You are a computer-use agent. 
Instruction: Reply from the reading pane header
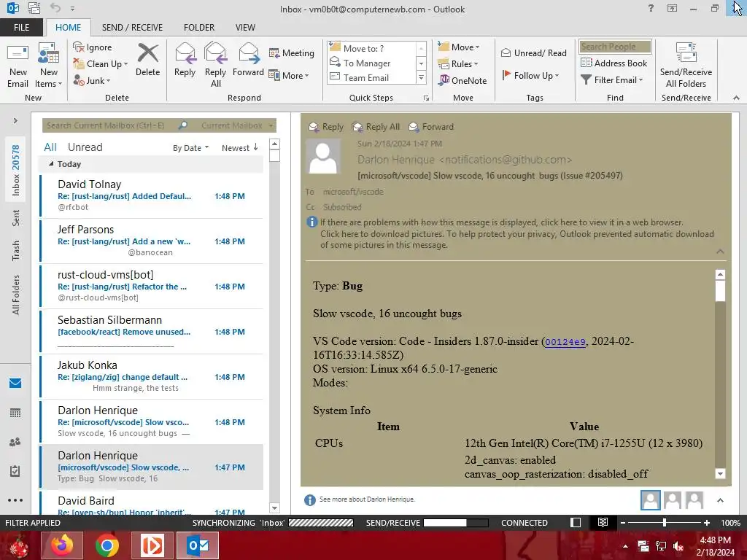[x=326, y=127]
